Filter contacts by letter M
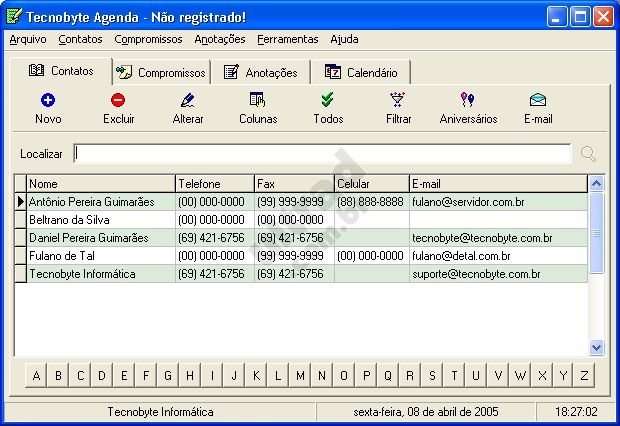620x426 pixels. (x=300, y=375)
